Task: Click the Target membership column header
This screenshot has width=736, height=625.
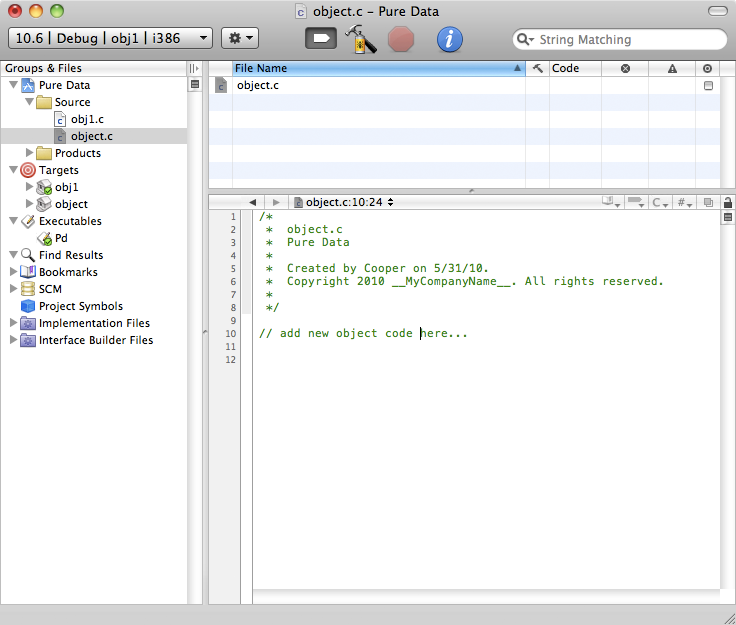Action: 707,69
